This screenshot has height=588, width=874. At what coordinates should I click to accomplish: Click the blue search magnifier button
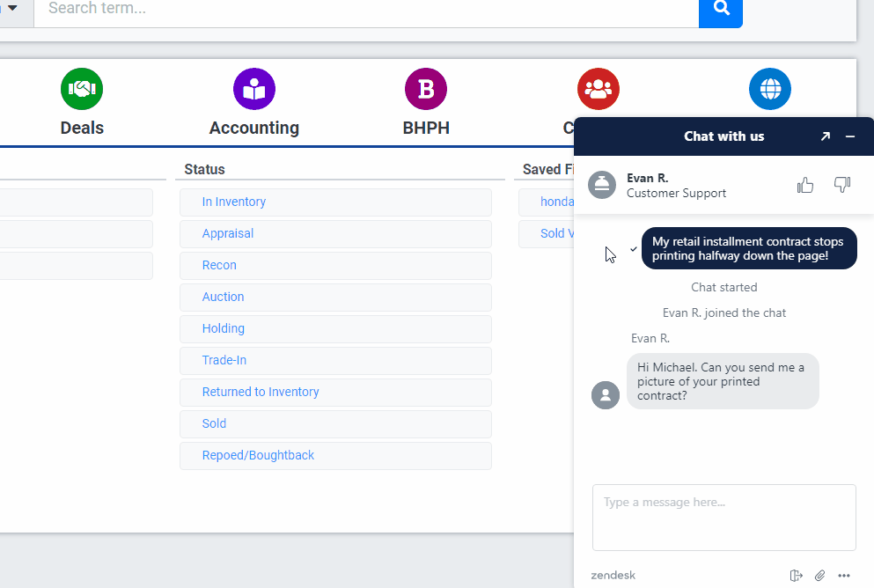coord(721,10)
